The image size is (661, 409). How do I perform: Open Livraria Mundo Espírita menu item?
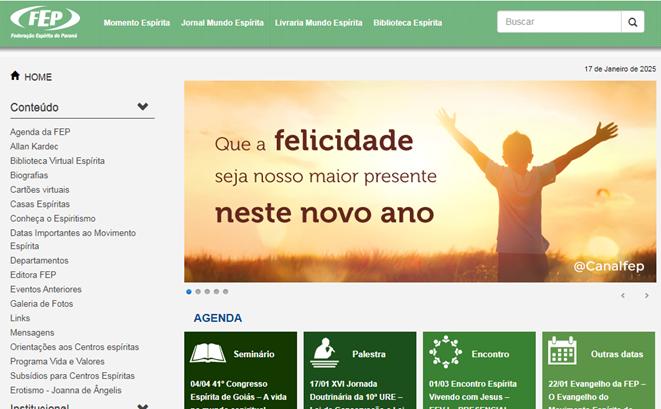pyautogui.click(x=318, y=23)
